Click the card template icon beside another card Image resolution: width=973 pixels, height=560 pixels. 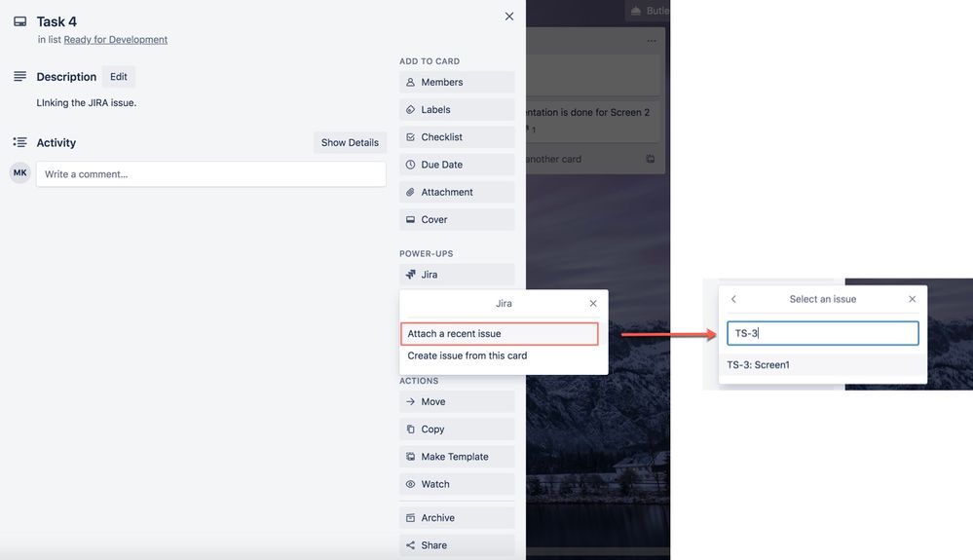coord(651,160)
